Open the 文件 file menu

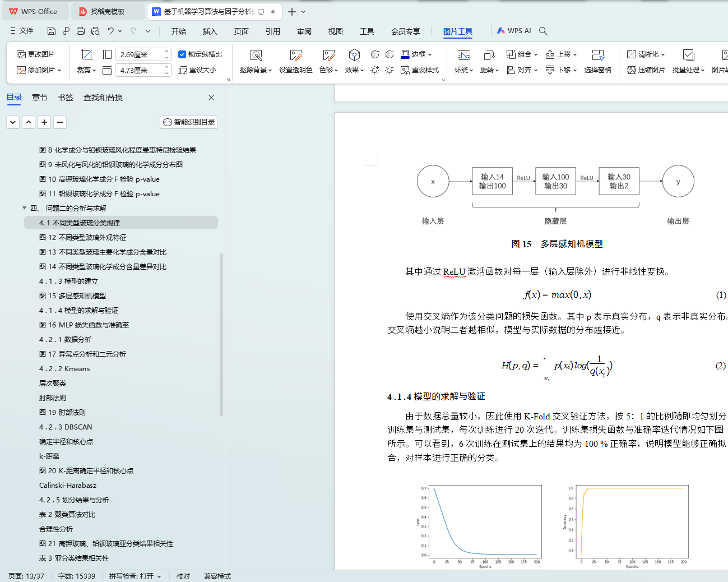pos(22,31)
